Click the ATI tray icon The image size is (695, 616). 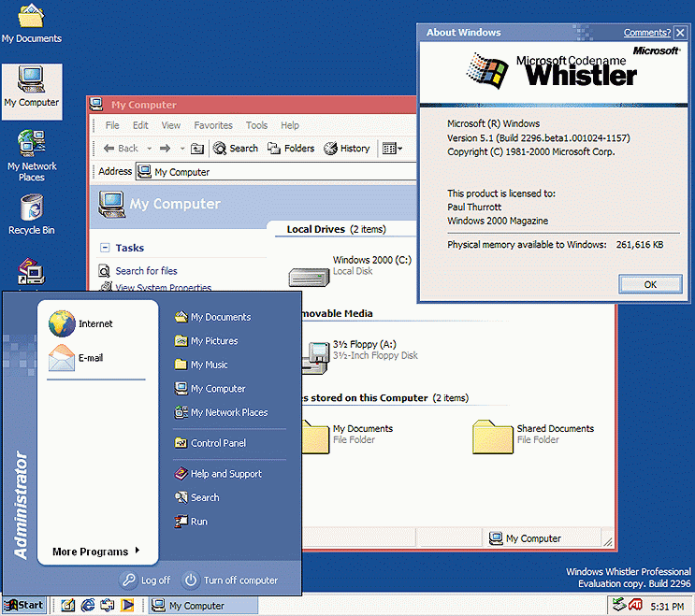click(x=635, y=605)
